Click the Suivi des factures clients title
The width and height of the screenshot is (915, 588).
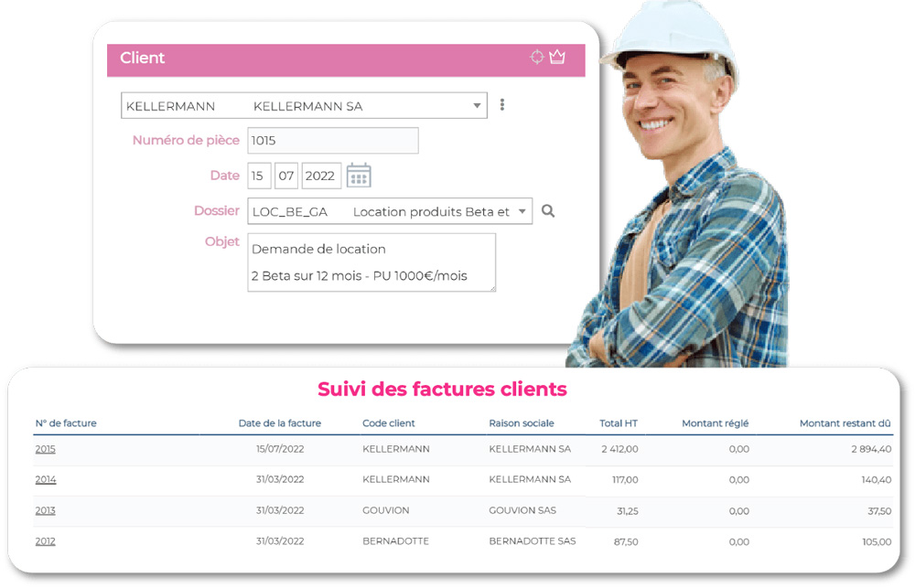point(442,389)
